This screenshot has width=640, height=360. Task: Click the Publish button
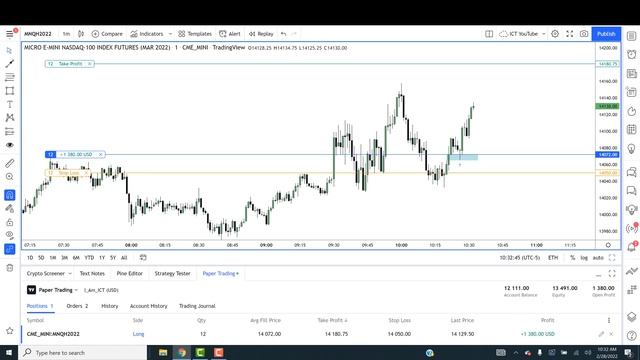point(606,34)
